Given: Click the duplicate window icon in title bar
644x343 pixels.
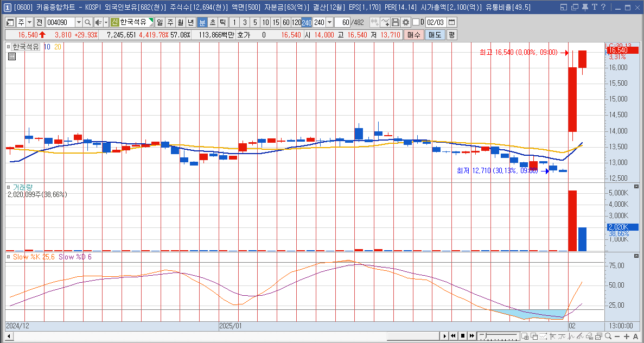Looking at the screenshot, I should (575, 7).
